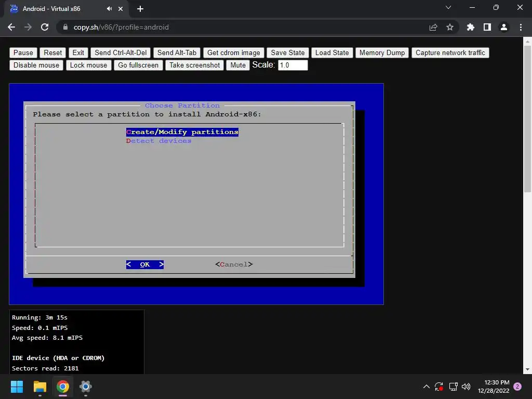Reset the virtual machine

click(x=53, y=52)
